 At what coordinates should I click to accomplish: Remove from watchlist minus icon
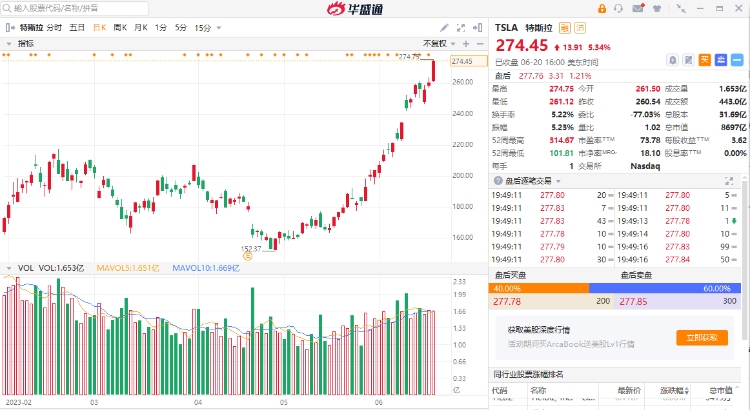point(737,60)
